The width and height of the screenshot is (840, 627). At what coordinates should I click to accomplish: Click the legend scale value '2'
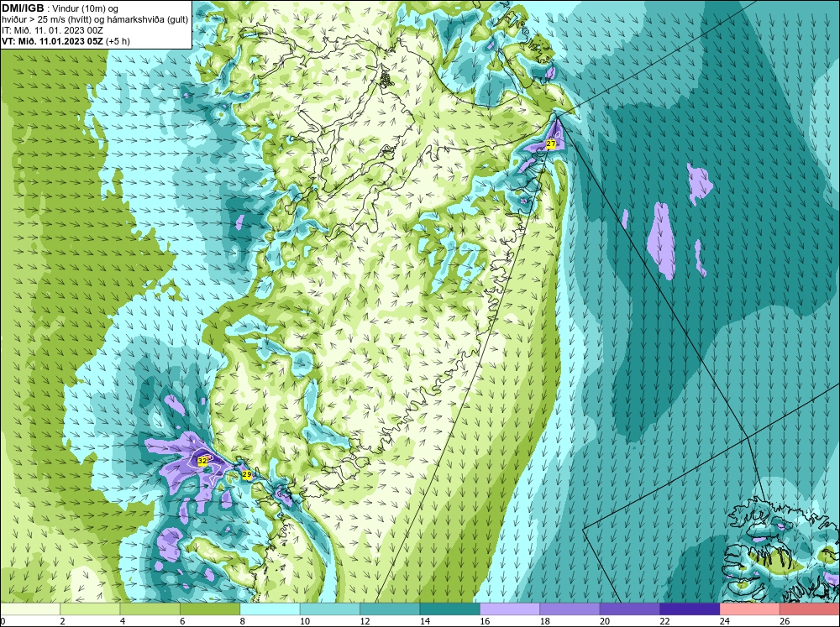[x=63, y=621]
